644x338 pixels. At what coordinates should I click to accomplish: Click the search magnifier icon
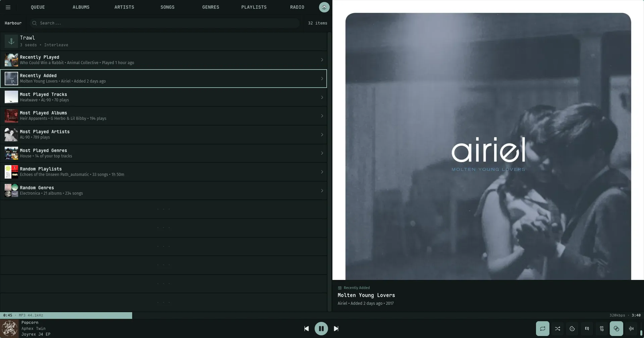click(x=34, y=23)
